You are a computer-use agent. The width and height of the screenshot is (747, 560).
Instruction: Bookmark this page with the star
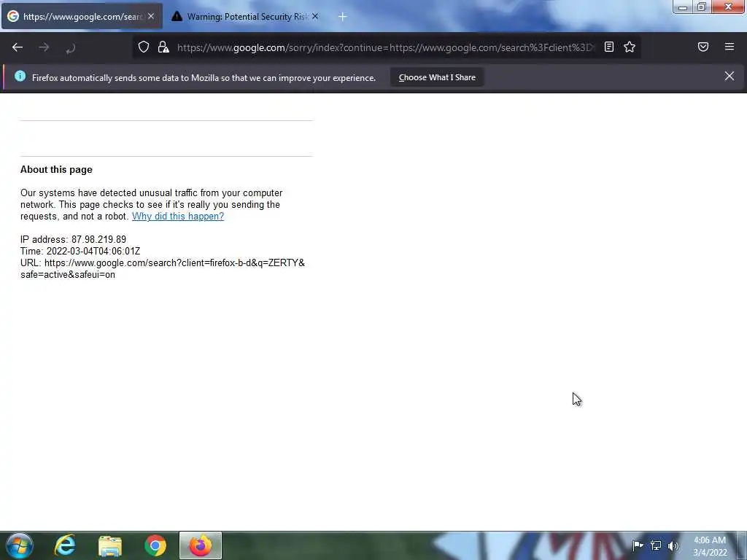click(630, 47)
